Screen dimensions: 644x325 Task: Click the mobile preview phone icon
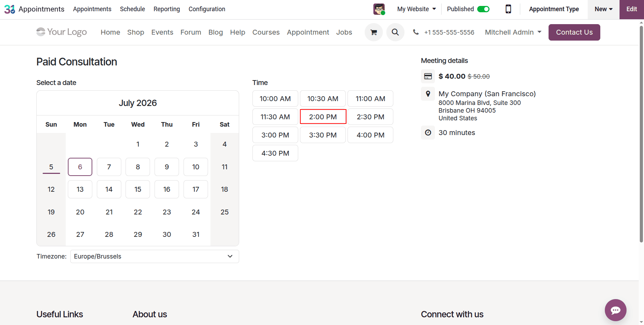point(508,9)
